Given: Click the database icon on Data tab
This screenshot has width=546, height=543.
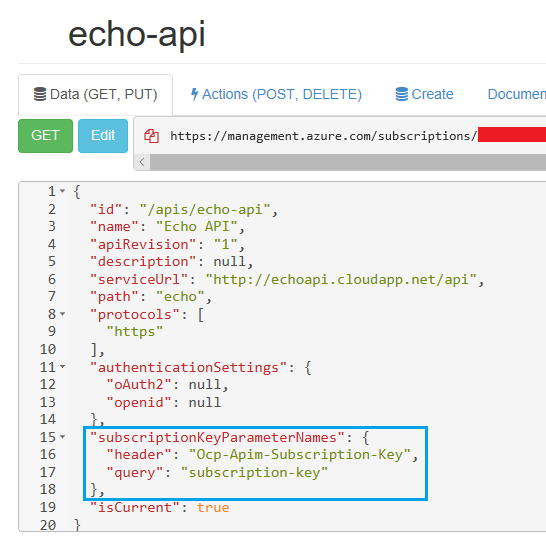Looking at the screenshot, I should click(x=40, y=94).
